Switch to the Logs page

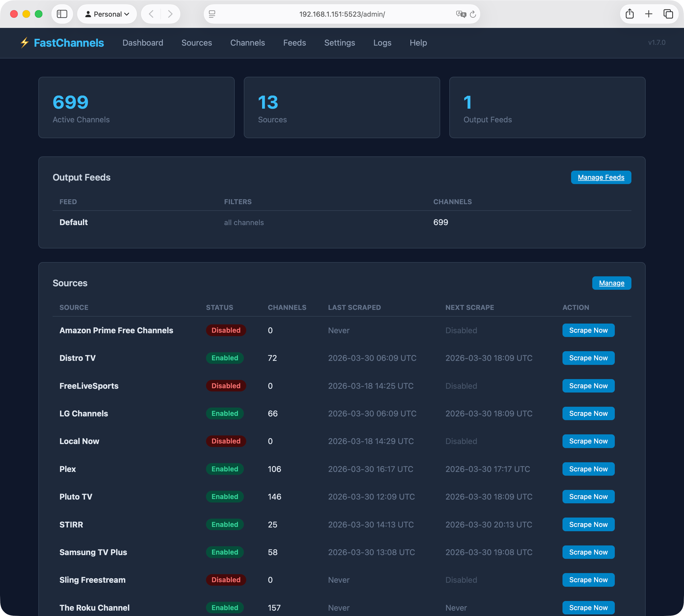382,43
